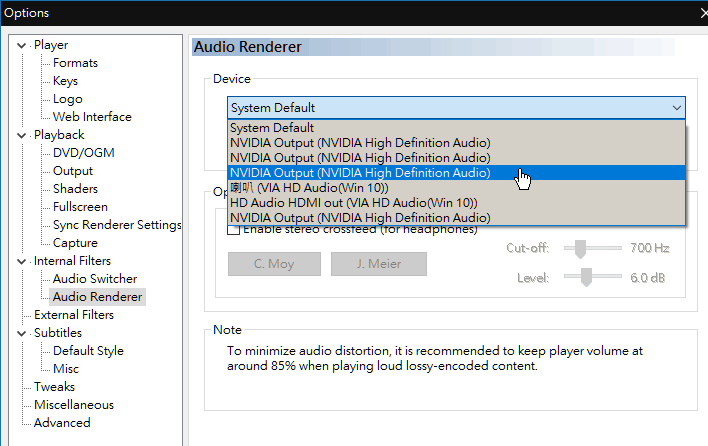This screenshot has width=708, height=446.
Task: Click the 700 Hz cut-off value
Action: point(650,248)
